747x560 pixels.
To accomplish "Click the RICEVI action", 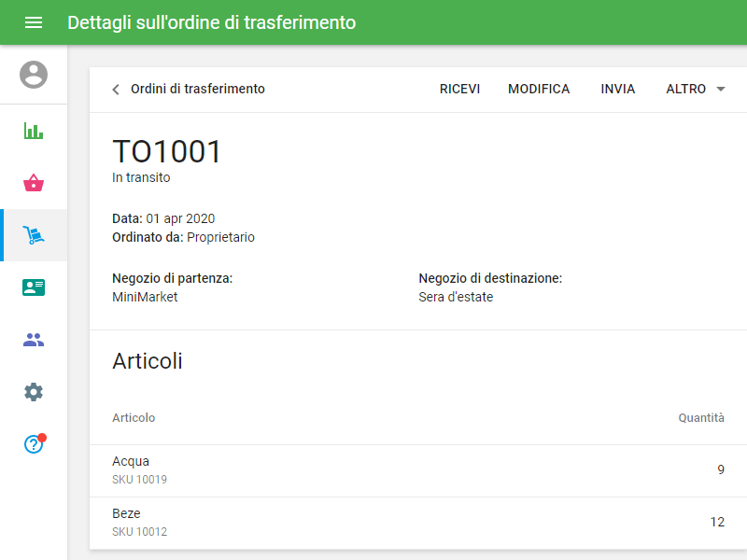I will point(459,89).
